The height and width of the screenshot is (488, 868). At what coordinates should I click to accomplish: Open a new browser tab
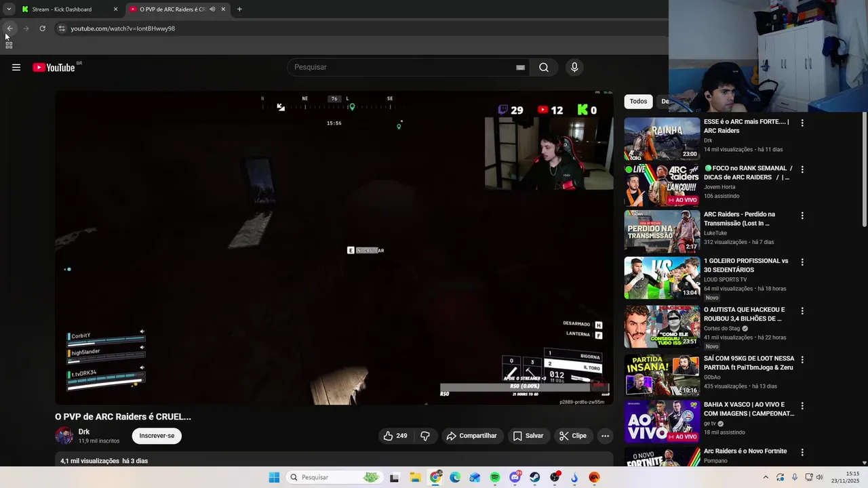point(239,9)
